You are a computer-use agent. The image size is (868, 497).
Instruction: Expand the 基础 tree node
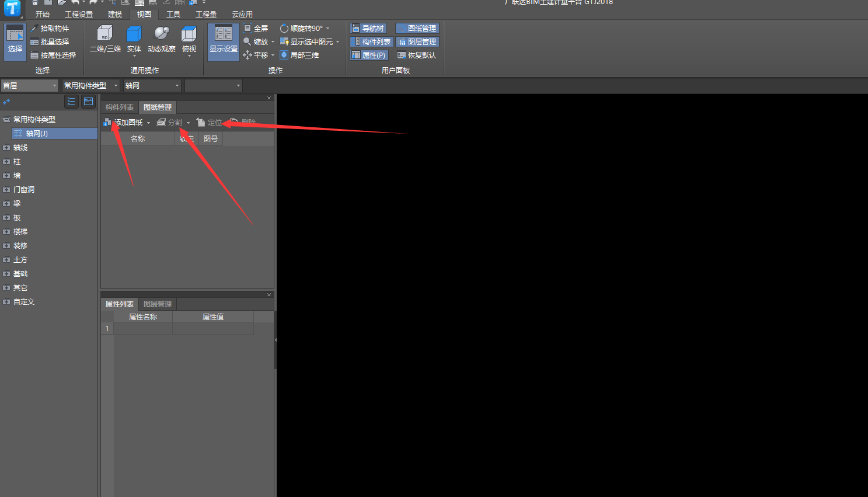pos(6,274)
